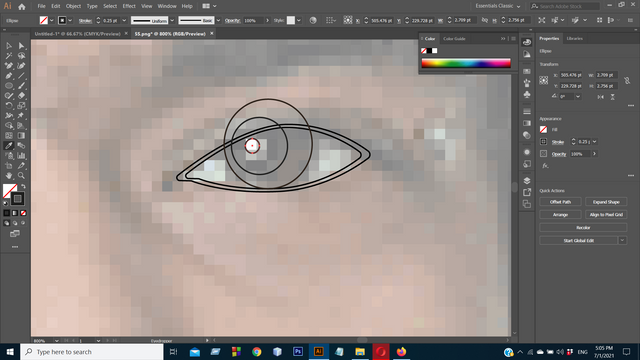Click the Recolor button
Image resolution: width=640 pixels, height=360 pixels.
tap(583, 227)
